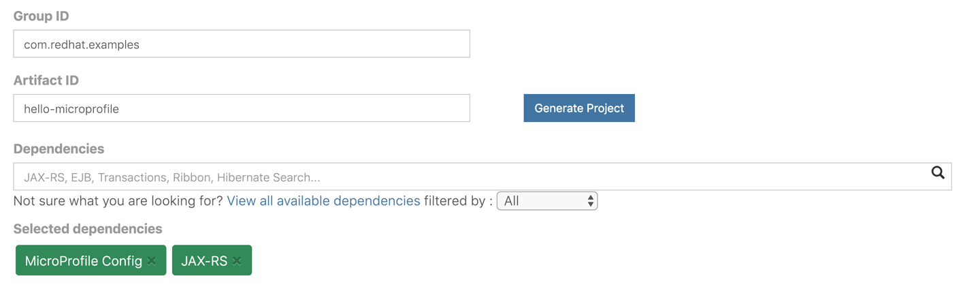Image resolution: width=980 pixels, height=287 pixels.
Task: Click the Dependencies field label
Action: click(x=59, y=149)
